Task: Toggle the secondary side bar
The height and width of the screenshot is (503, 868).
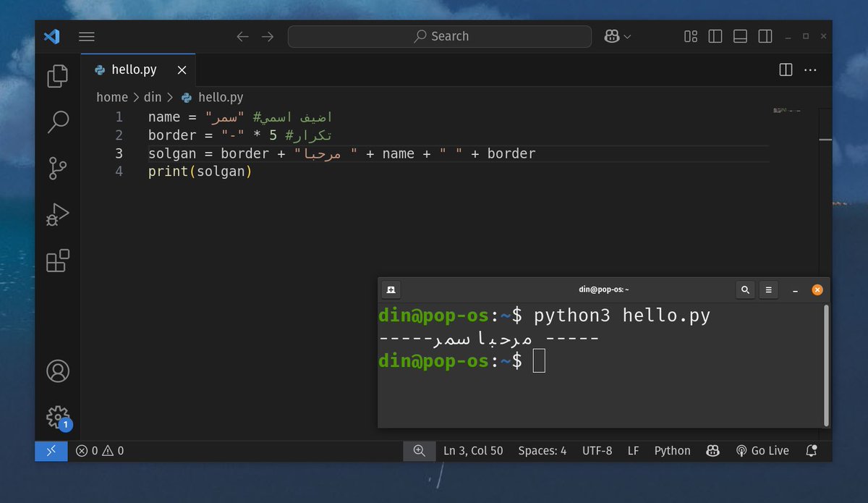Action: (765, 36)
